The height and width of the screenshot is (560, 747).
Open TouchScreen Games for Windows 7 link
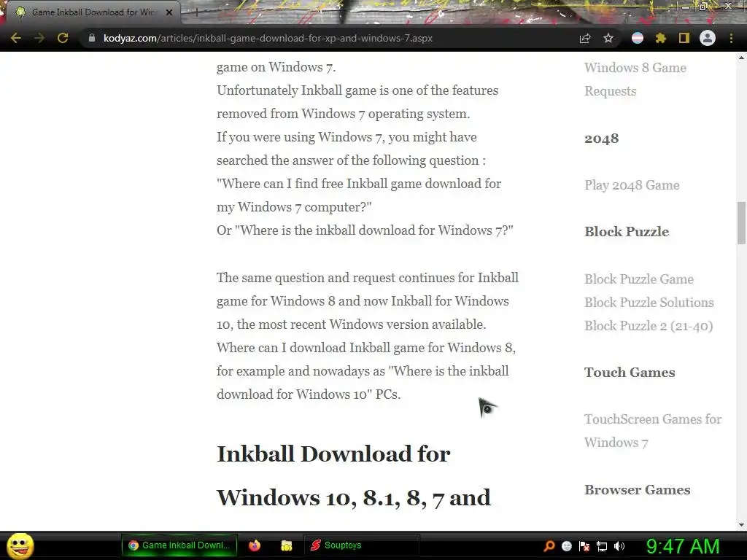coord(653,430)
